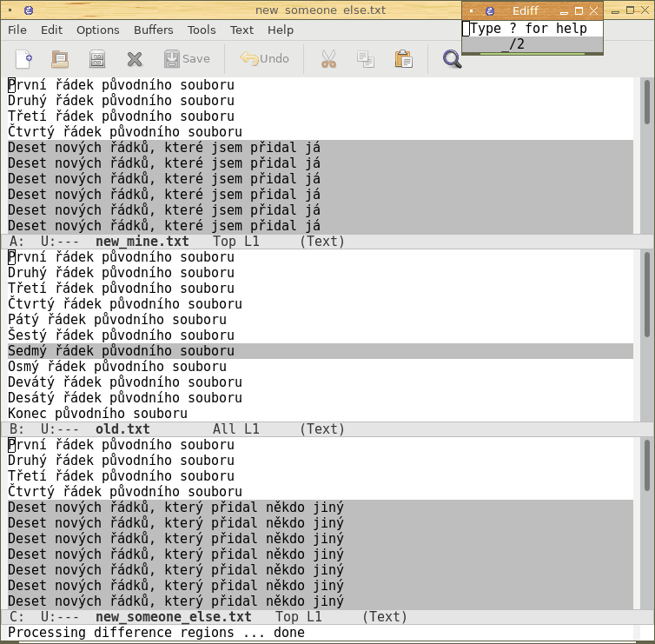Click 'Osmý řádek původního souboru' line

click(117, 367)
